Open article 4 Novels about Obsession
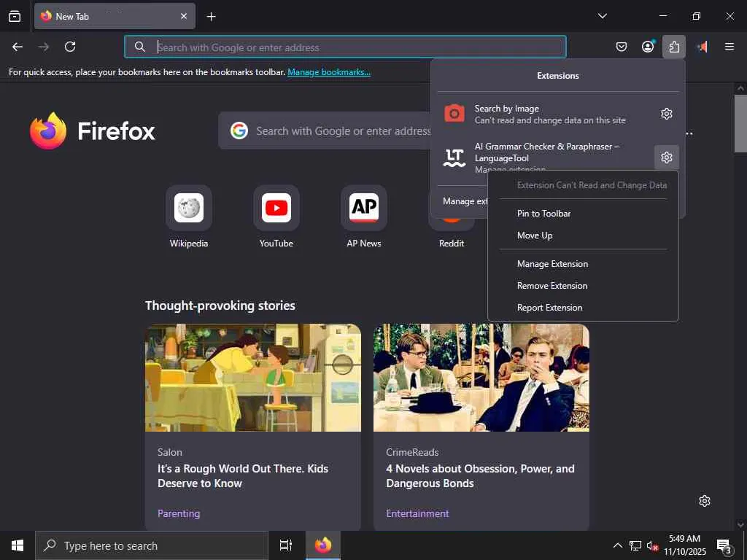Image resolution: width=747 pixels, height=560 pixels. [x=480, y=476]
